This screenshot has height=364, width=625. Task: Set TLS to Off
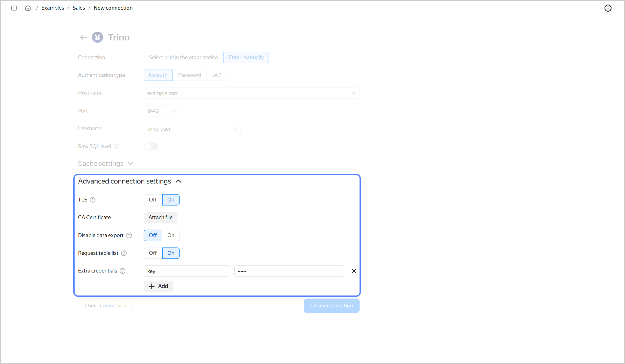tap(153, 200)
